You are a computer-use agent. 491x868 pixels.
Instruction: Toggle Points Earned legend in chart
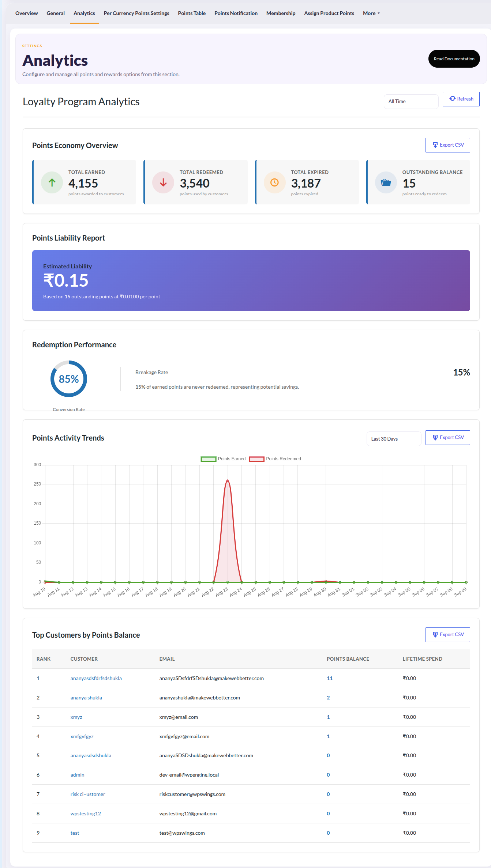(223, 459)
